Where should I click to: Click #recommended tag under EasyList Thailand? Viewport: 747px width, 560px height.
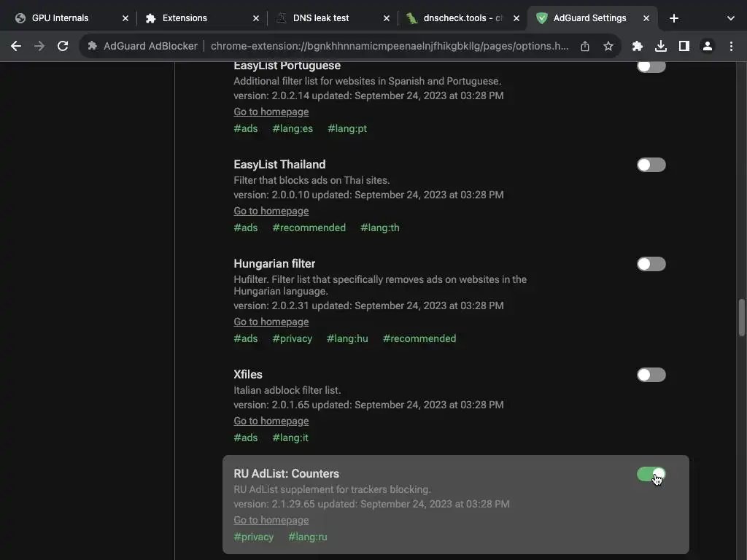(x=309, y=227)
